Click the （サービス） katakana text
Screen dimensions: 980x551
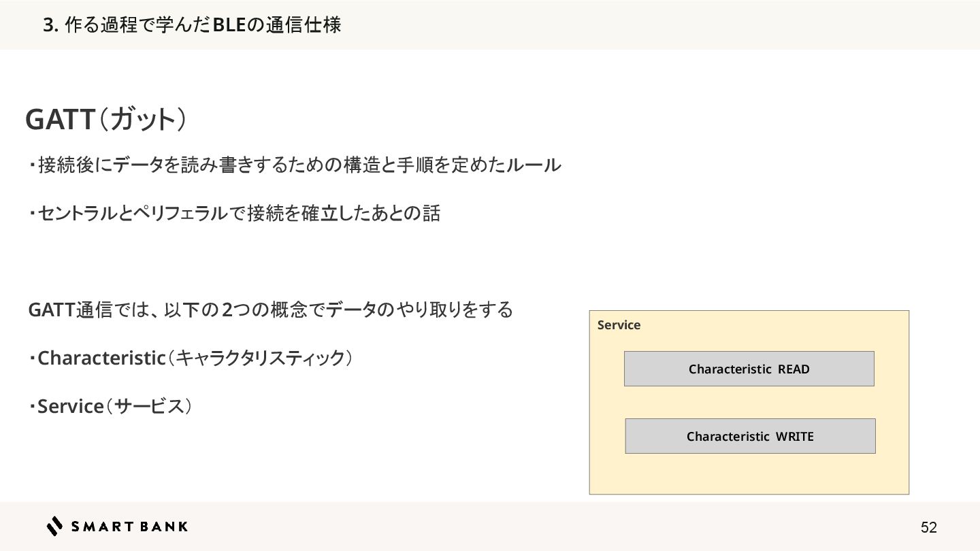(148, 406)
